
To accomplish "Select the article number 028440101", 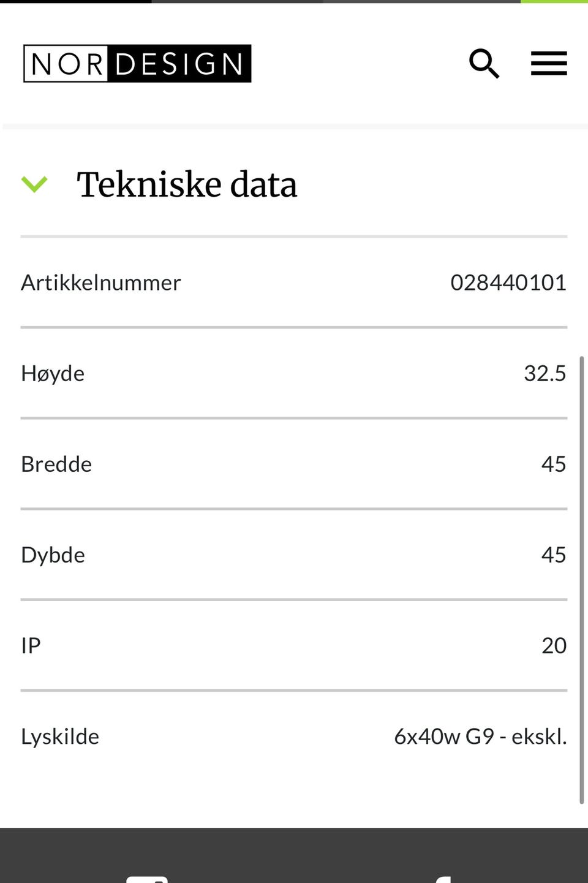I will pyautogui.click(x=508, y=282).
